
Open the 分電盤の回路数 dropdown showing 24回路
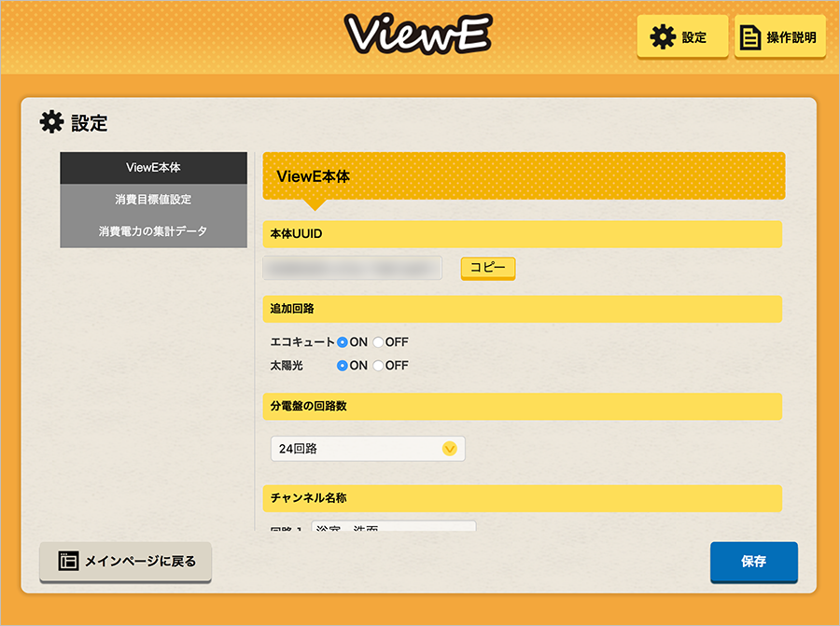point(368,448)
